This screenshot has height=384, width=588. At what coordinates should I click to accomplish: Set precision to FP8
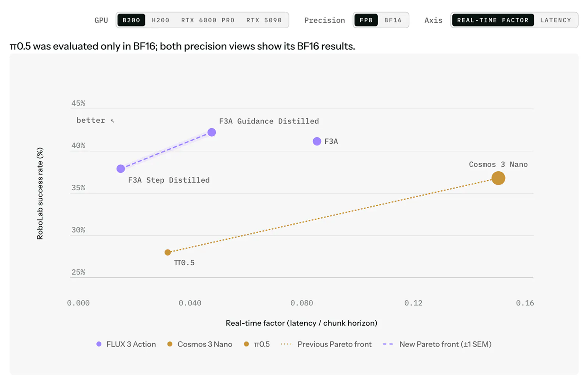[x=366, y=20]
